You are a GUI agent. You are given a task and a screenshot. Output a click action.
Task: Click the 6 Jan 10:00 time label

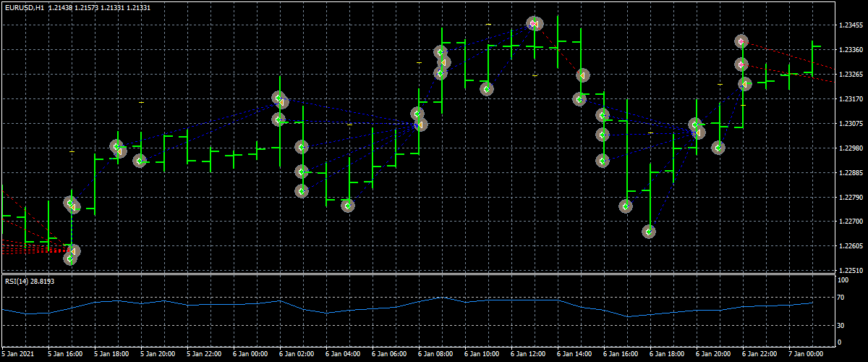482,355
